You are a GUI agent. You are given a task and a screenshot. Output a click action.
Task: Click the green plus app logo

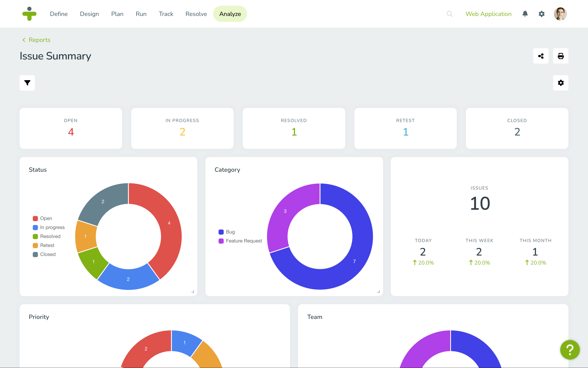pos(29,14)
